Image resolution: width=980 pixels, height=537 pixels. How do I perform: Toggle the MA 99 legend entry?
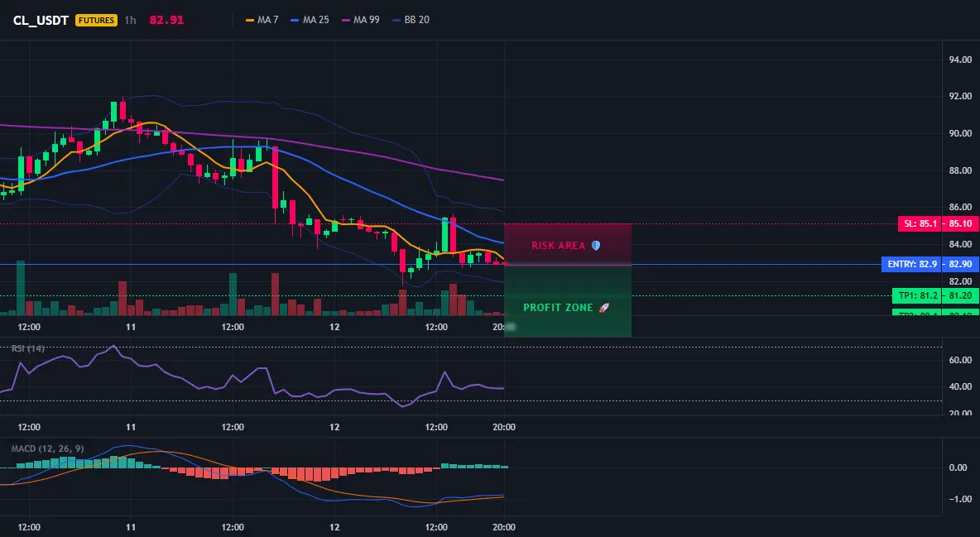tap(361, 20)
